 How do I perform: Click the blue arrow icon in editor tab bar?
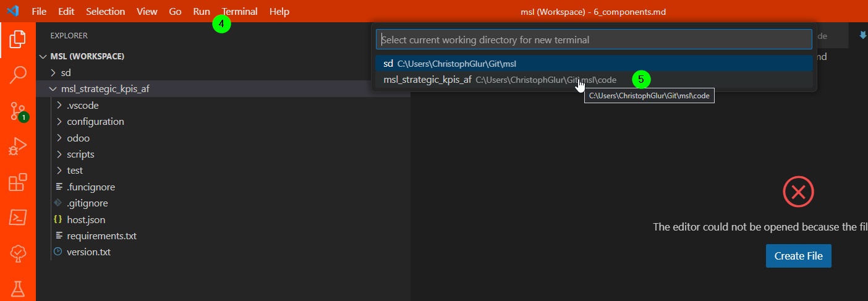point(863,36)
